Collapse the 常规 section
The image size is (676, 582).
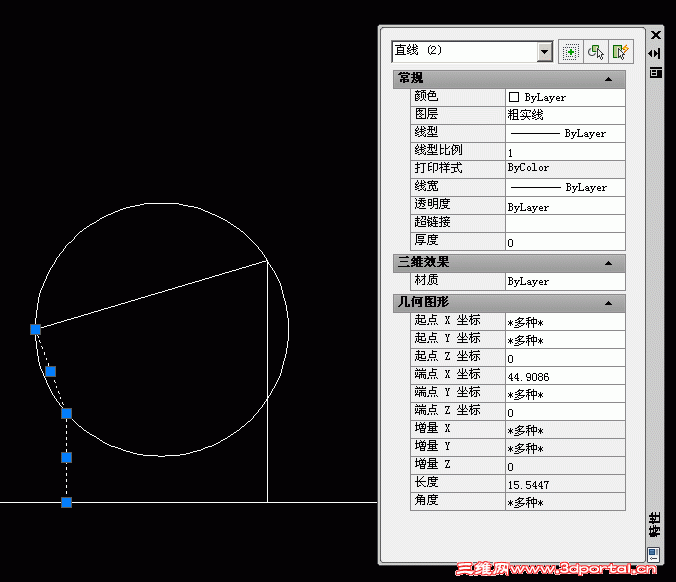(x=608, y=79)
